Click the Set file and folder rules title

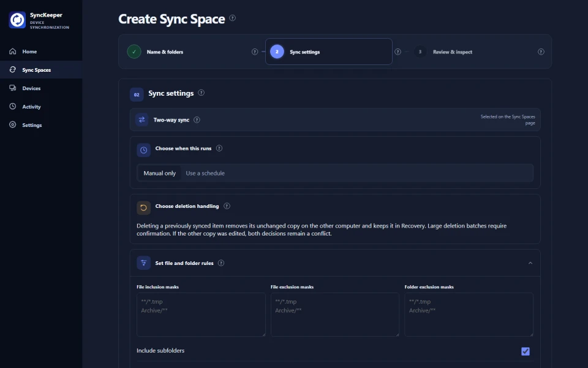pyautogui.click(x=184, y=263)
